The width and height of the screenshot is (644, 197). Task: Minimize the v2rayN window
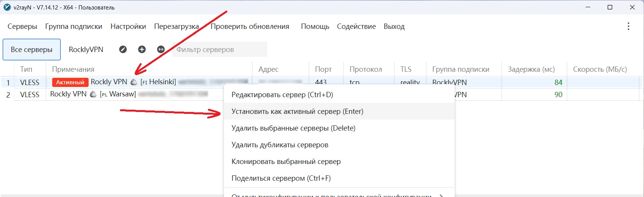pyautogui.click(x=588, y=7)
